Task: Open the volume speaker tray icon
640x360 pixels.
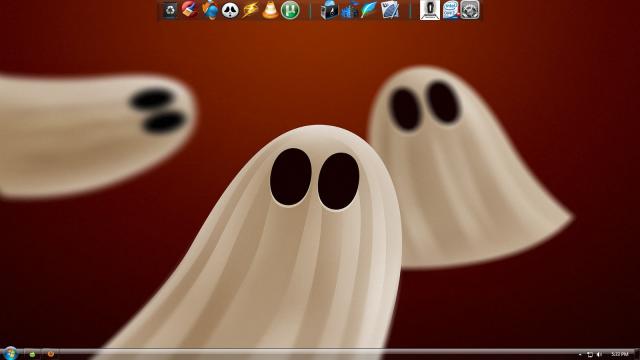Action: click(x=599, y=355)
